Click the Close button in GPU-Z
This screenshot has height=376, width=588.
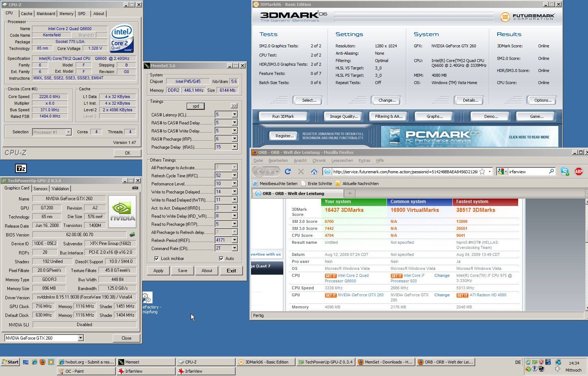pyautogui.click(x=126, y=338)
